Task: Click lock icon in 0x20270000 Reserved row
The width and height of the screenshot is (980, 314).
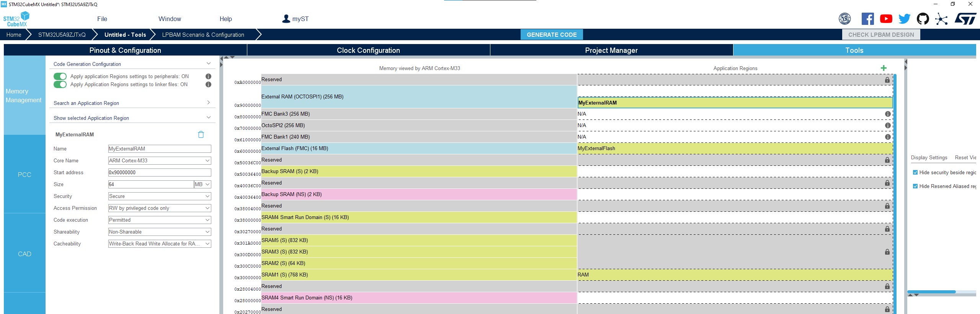Action: coord(887,309)
